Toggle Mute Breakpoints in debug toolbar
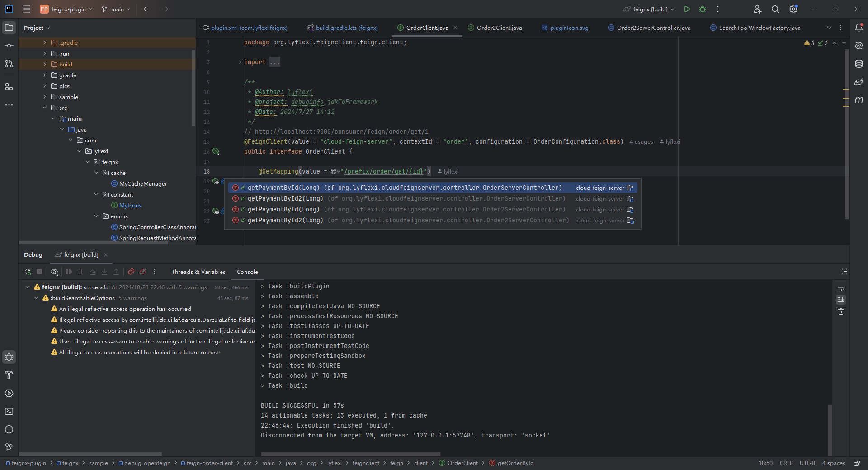This screenshot has height=470, width=868. (x=143, y=272)
